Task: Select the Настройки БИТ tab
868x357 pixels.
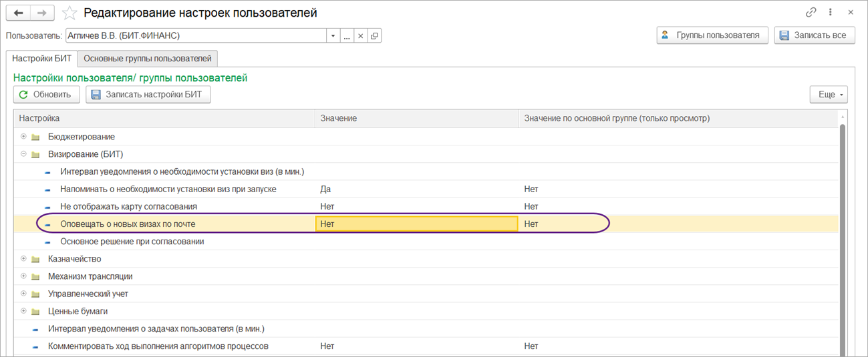Action: pos(41,59)
